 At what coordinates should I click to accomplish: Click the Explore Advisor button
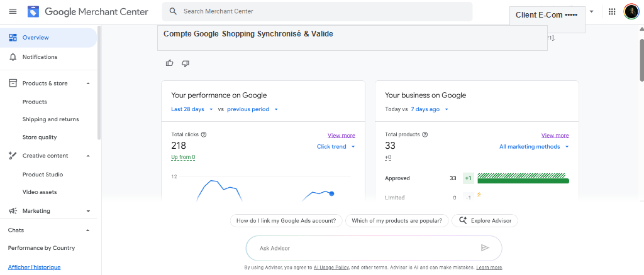pos(485,220)
